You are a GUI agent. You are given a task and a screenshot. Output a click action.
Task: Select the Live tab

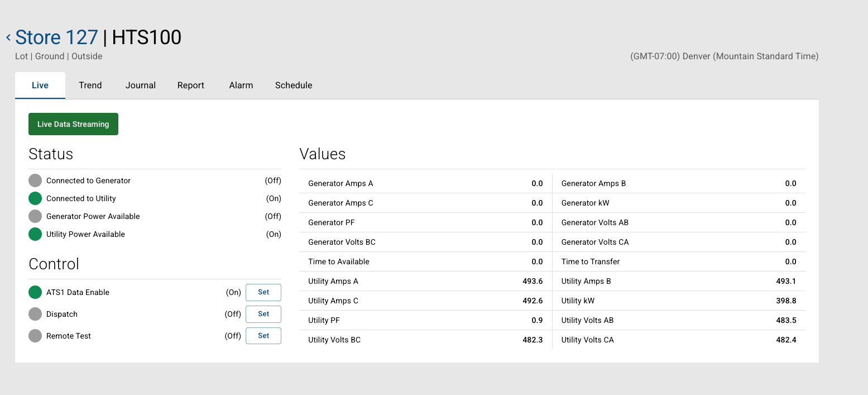coord(40,85)
